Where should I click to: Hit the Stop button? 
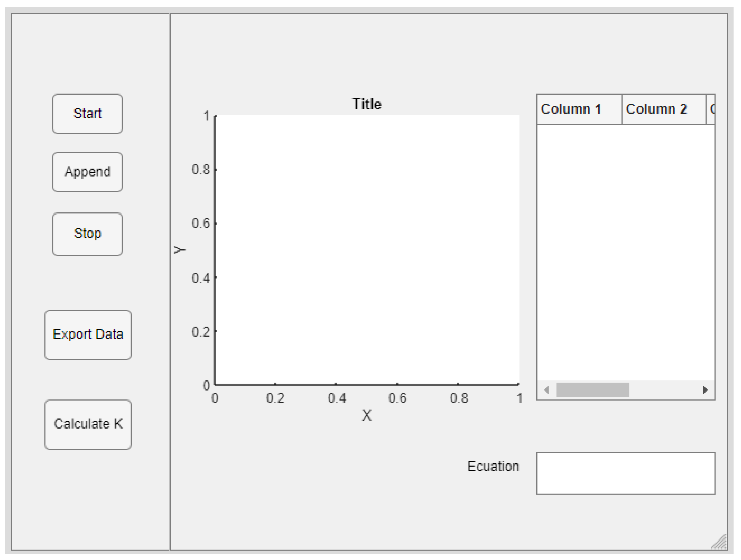click(x=87, y=234)
